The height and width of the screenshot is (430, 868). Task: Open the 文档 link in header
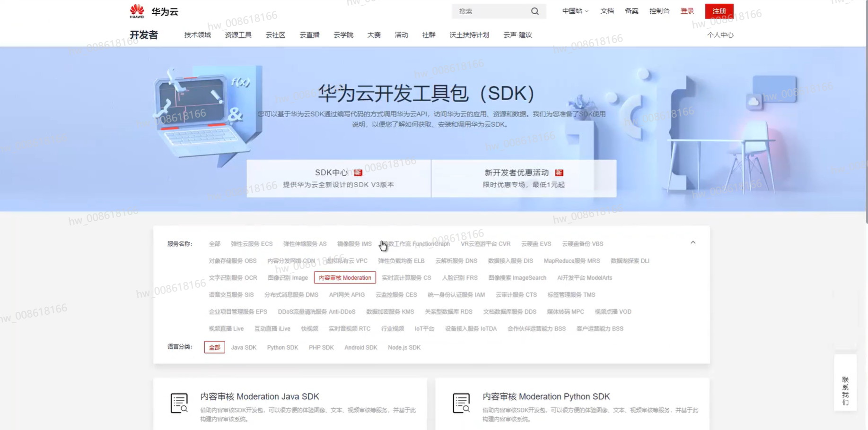(607, 11)
